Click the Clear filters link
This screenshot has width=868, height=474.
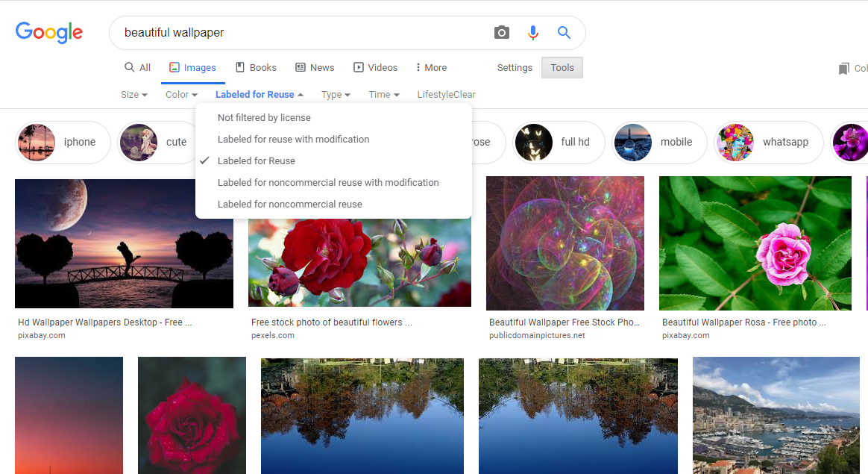(465, 95)
